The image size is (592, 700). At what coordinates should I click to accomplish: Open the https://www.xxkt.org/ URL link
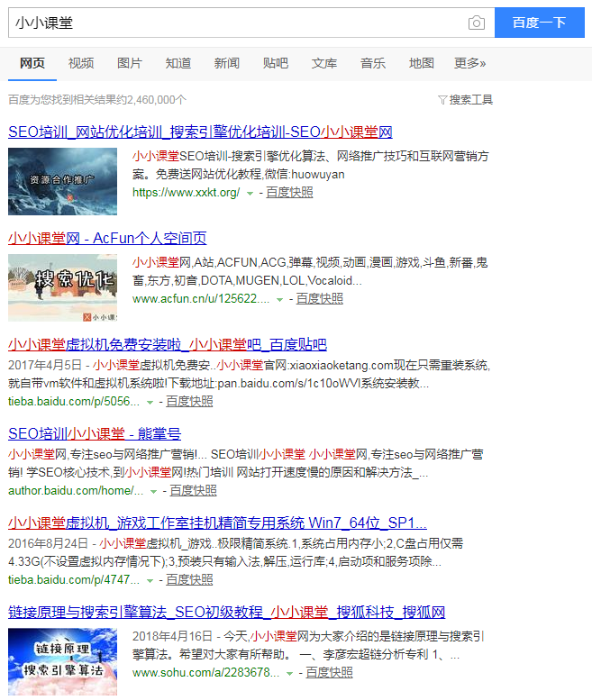(x=186, y=193)
